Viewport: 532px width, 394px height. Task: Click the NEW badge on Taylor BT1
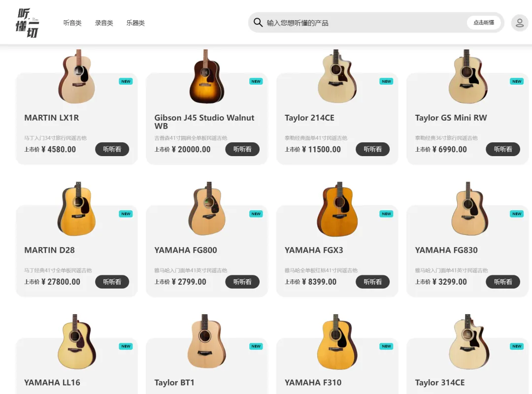[x=256, y=346]
